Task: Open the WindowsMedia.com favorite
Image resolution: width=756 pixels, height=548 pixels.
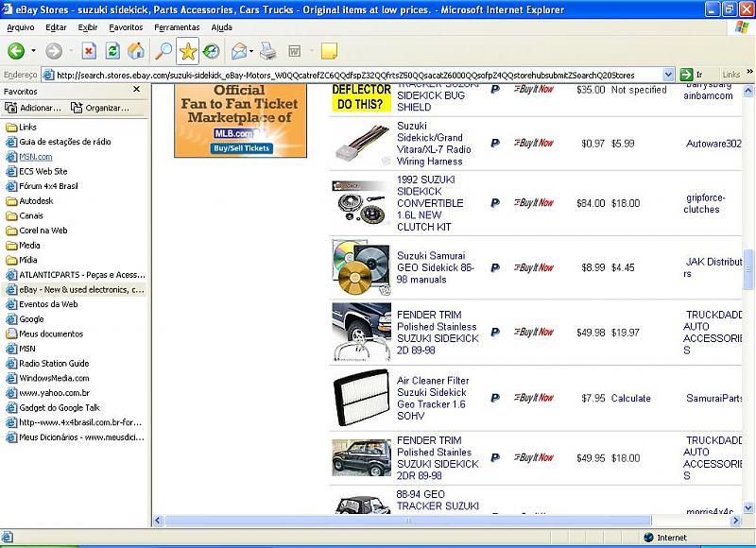Action: click(x=48, y=378)
